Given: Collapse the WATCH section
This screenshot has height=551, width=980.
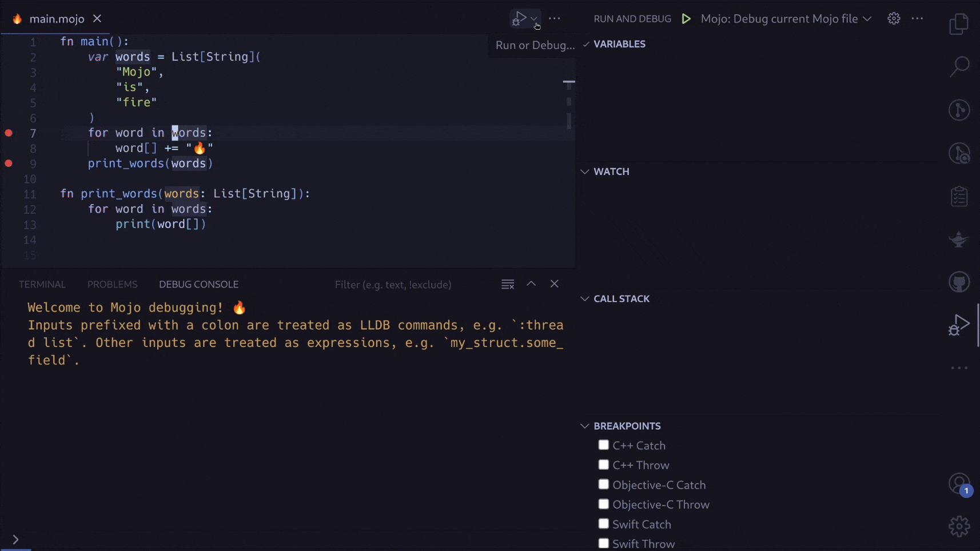Looking at the screenshot, I should 585,171.
